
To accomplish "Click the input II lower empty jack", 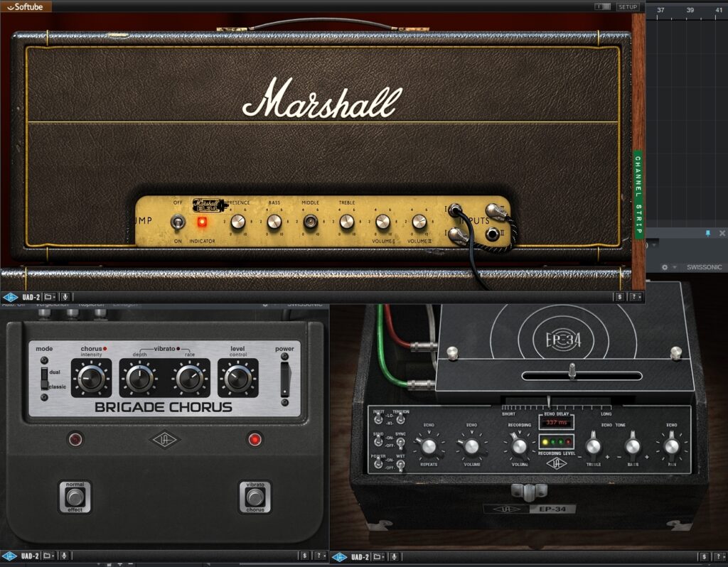I will 493,234.
